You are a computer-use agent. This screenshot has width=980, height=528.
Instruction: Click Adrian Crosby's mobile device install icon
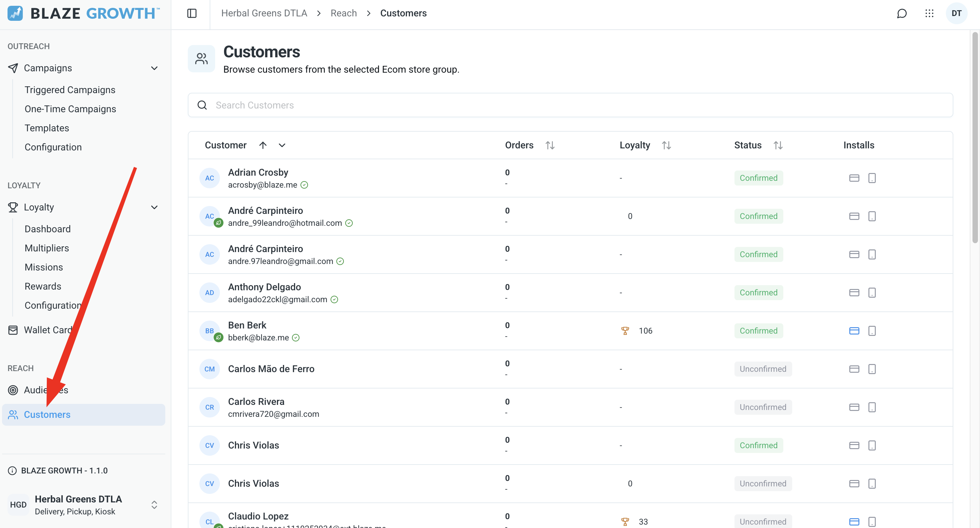click(872, 178)
